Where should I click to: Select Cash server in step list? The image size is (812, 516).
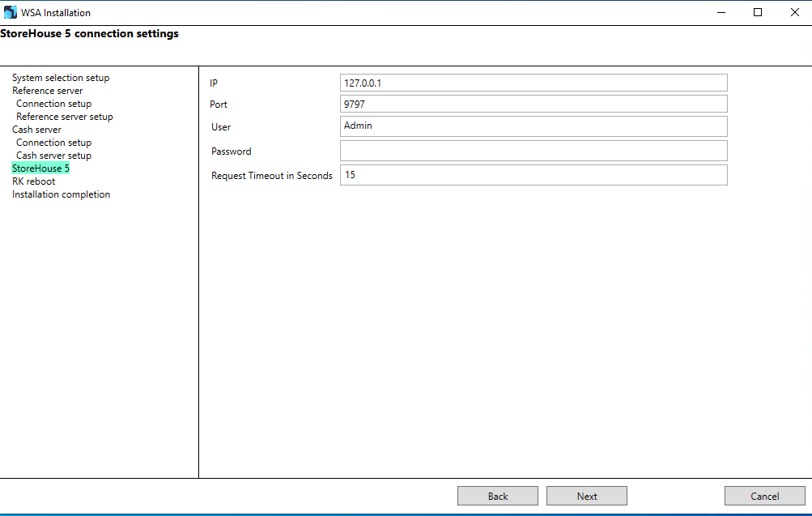pyautogui.click(x=36, y=130)
